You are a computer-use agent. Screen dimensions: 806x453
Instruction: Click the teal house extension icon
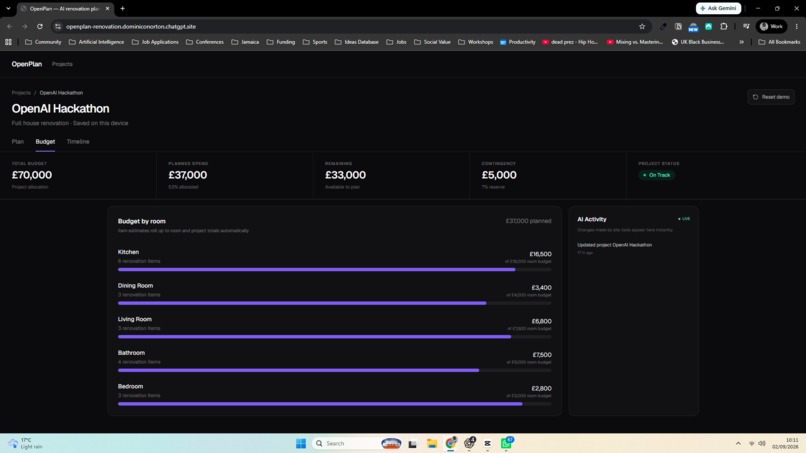tap(708, 26)
